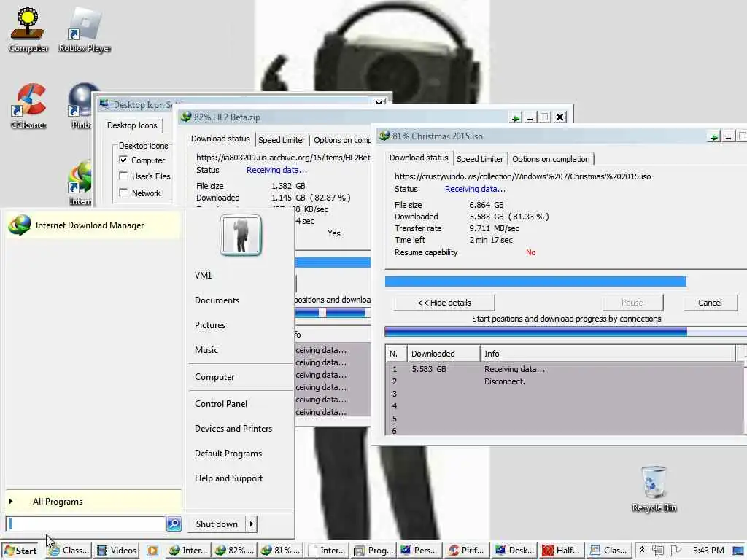Open the Pirif... taskbar item
Viewport: 747px width, 560px height.
(467, 551)
